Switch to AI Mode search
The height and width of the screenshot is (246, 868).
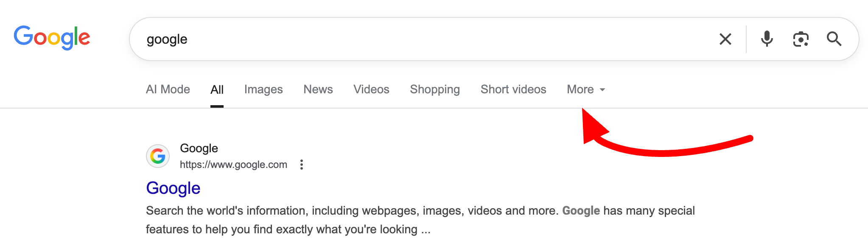[168, 89]
